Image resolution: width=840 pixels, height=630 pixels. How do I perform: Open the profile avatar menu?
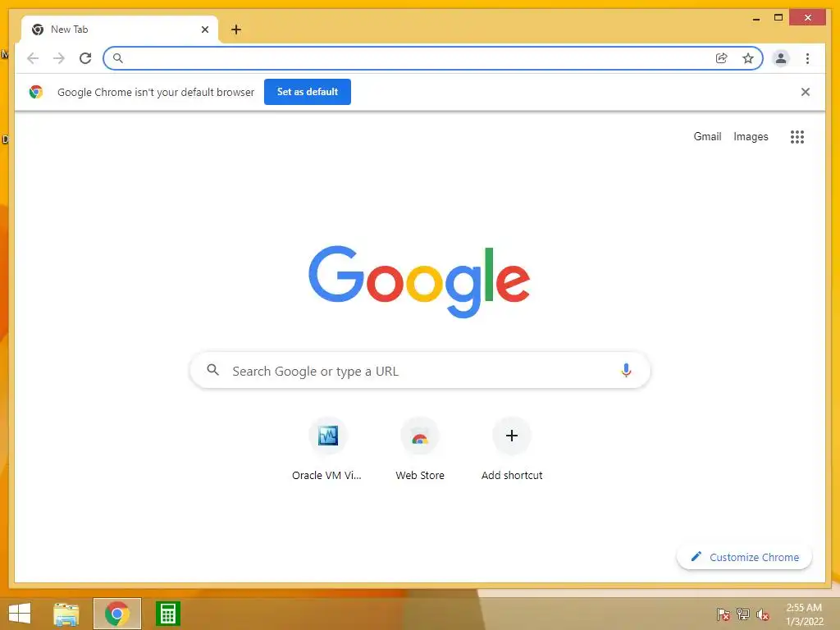pyautogui.click(x=781, y=58)
